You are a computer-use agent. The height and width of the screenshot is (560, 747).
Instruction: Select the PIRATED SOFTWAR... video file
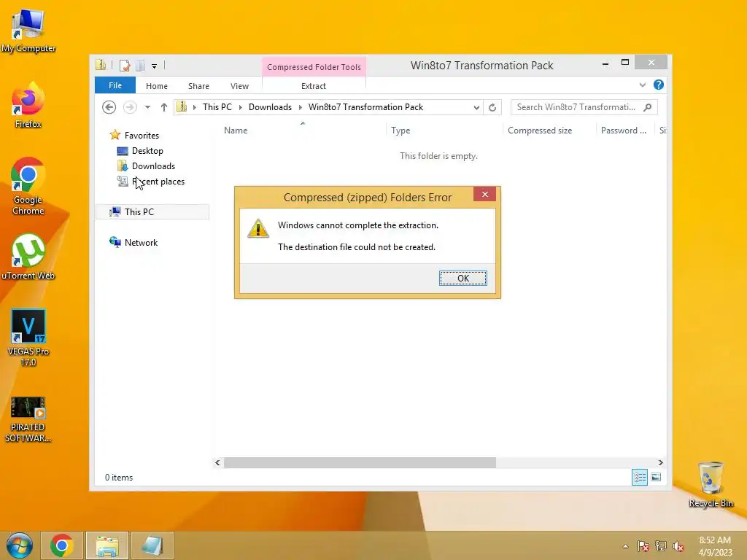[x=28, y=419]
